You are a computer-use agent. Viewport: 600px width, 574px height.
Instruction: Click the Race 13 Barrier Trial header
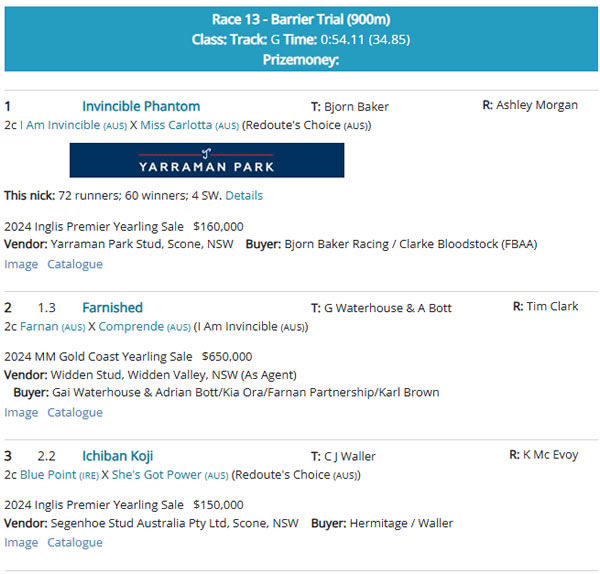pos(301,19)
